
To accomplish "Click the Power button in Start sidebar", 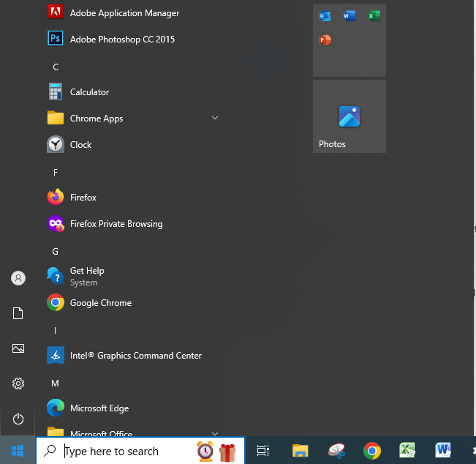I will pyautogui.click(x=18, y=419).
